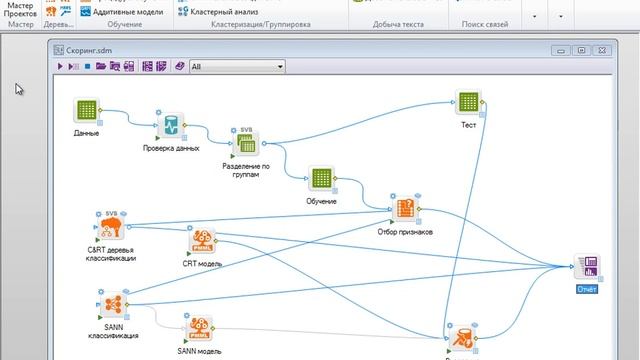This screenshot has height=360, width=640.
Task: Select the partially visible deployment node at bottom
Action: (462, 338)
